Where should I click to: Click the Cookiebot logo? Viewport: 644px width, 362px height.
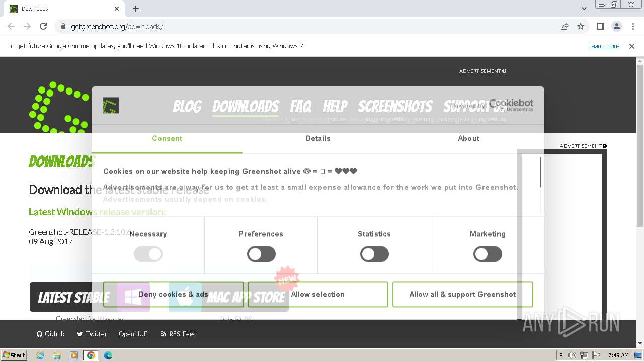(511, 105)
